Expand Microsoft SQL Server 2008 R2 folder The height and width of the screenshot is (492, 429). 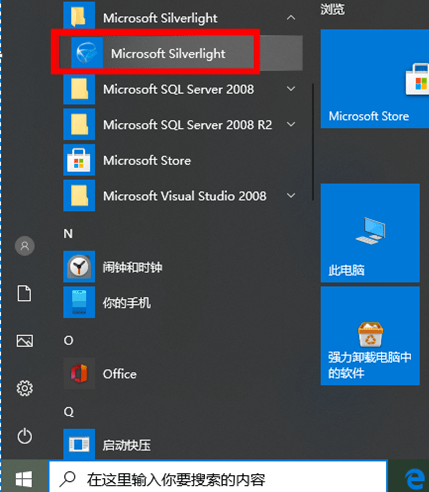(x=291, y=124)
